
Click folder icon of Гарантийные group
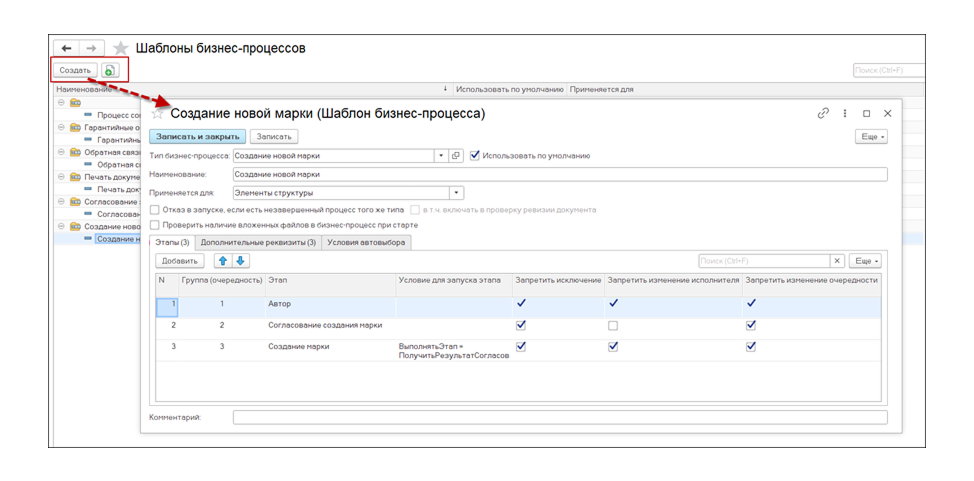75,127
